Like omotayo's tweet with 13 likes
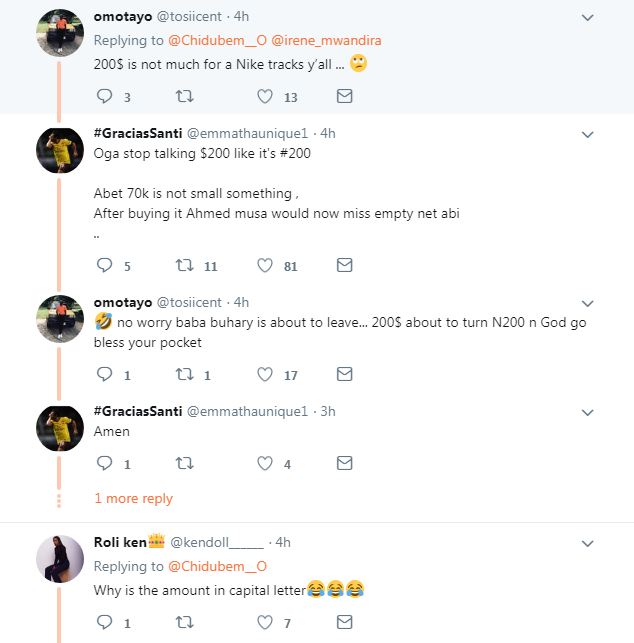 point(265,97)
